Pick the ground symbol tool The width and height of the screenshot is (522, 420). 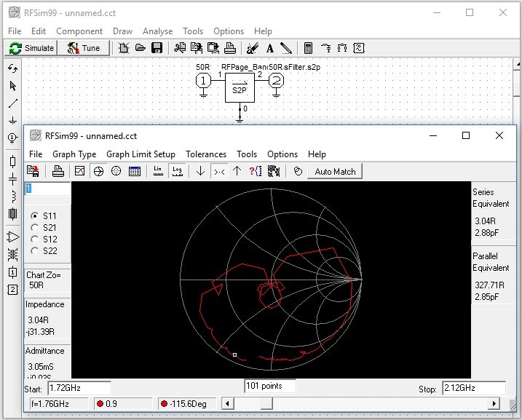[12, 120]
